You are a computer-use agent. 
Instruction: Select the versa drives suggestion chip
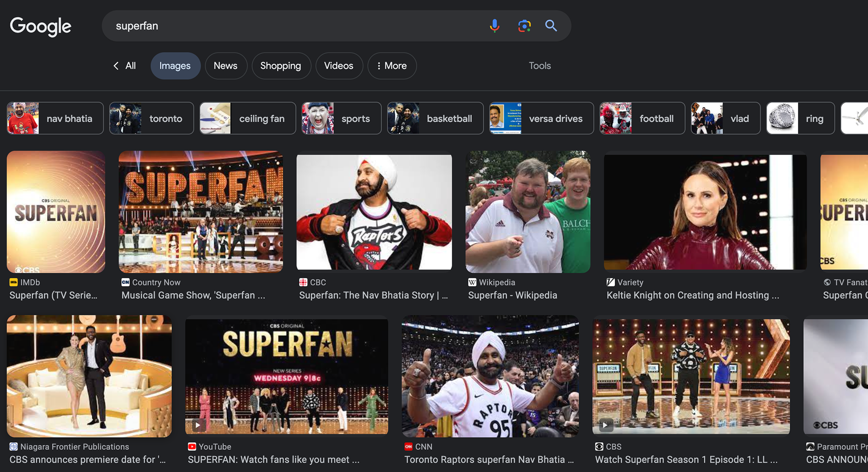542,119
